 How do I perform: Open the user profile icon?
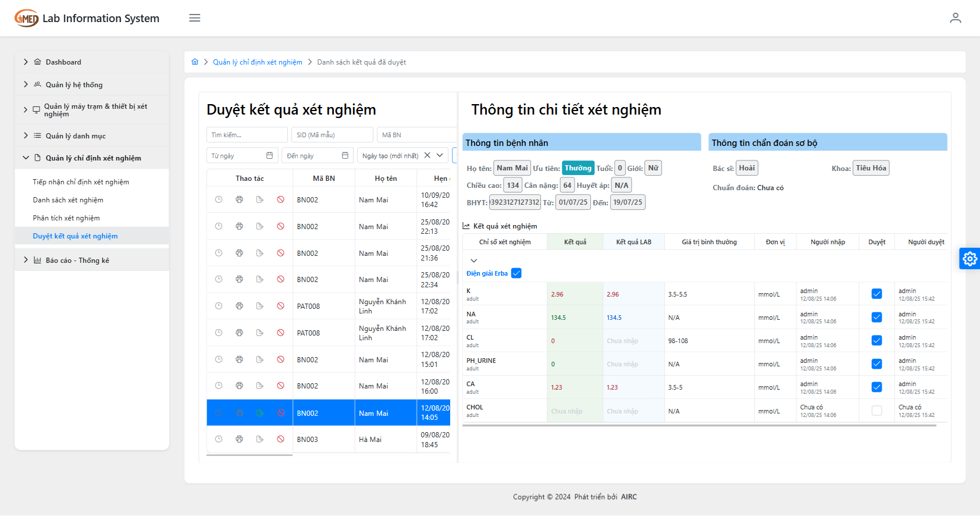tap(955, 18)
